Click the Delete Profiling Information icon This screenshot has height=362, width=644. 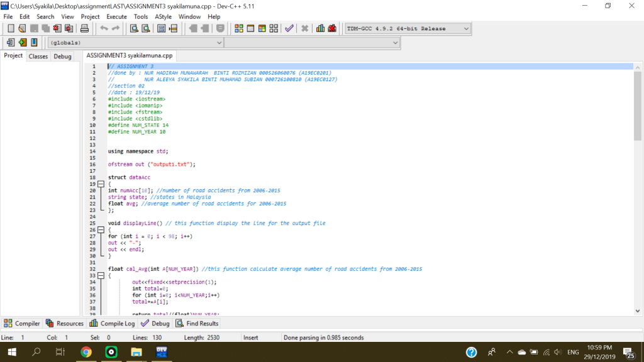tap(331, 28)
